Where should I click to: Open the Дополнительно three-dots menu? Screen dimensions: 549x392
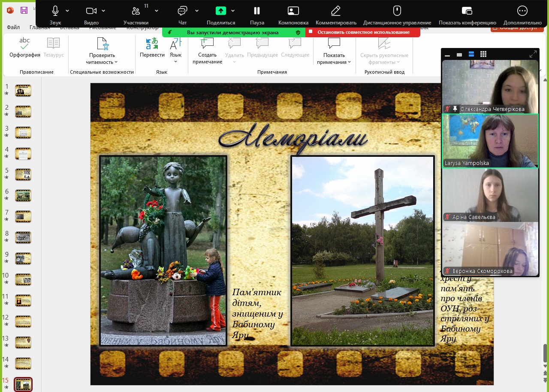522,11
